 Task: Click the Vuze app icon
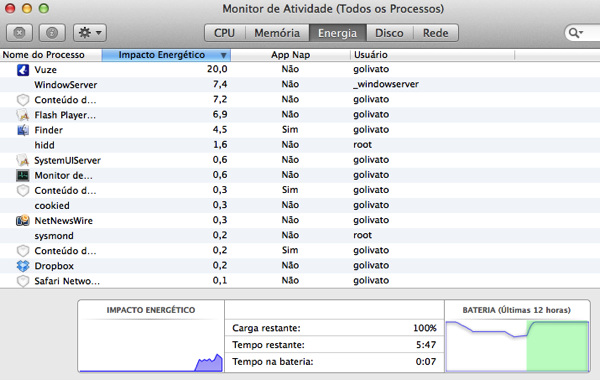(23, 70)
